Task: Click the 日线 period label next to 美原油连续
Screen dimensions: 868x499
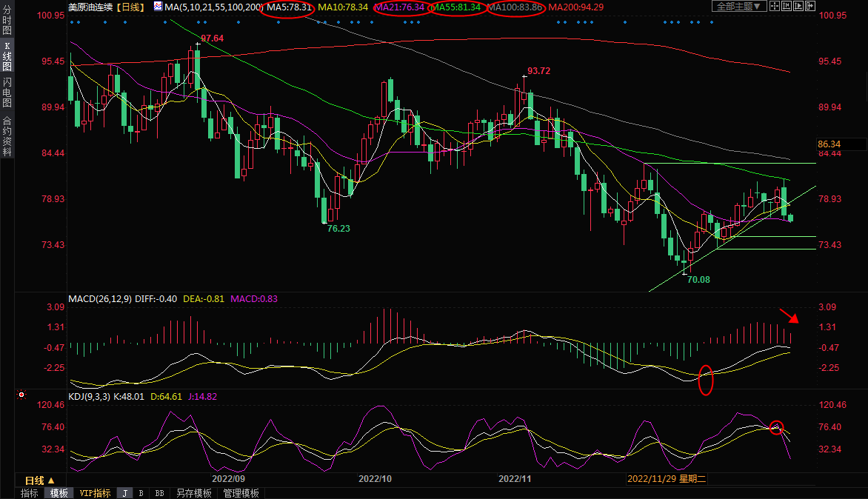Action: [x=131, y=7]
